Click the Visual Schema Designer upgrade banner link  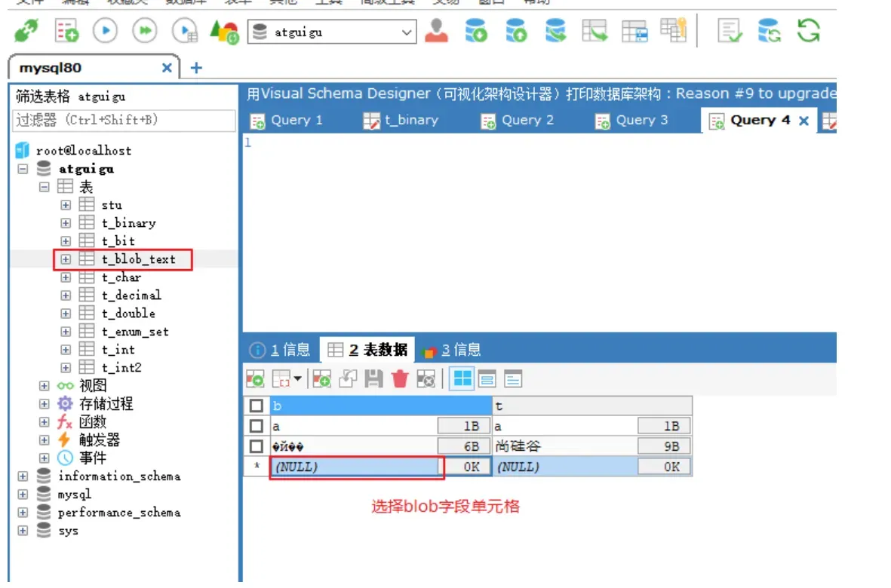540,94
